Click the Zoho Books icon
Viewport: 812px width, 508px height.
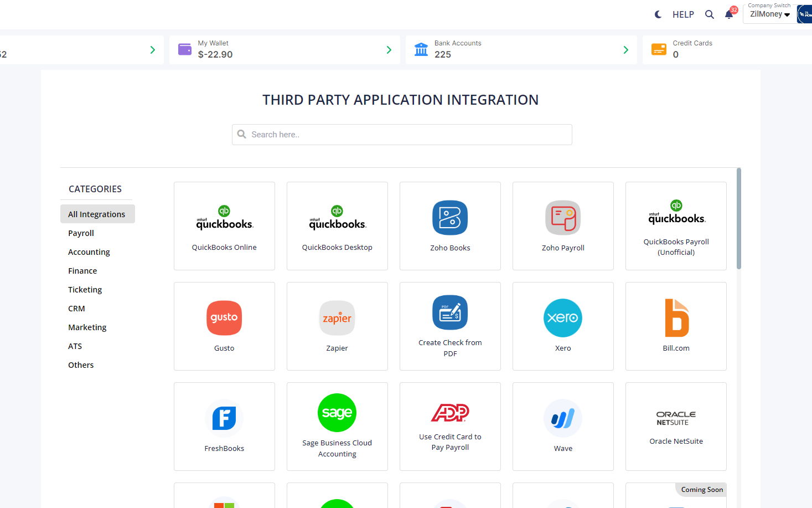(x=450, y=218)
